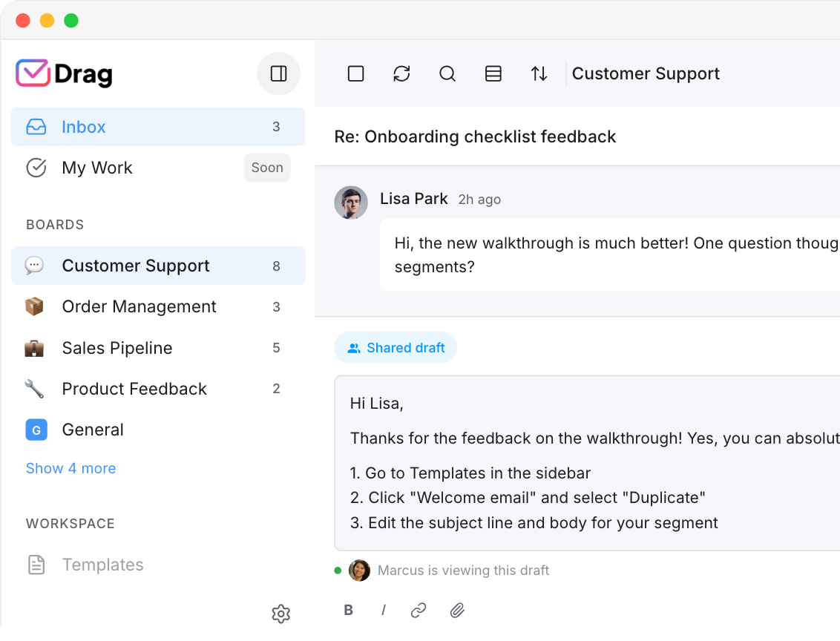Open the General board
The width and height of the screenshot is (840, 641).
(x=158, y=430)
